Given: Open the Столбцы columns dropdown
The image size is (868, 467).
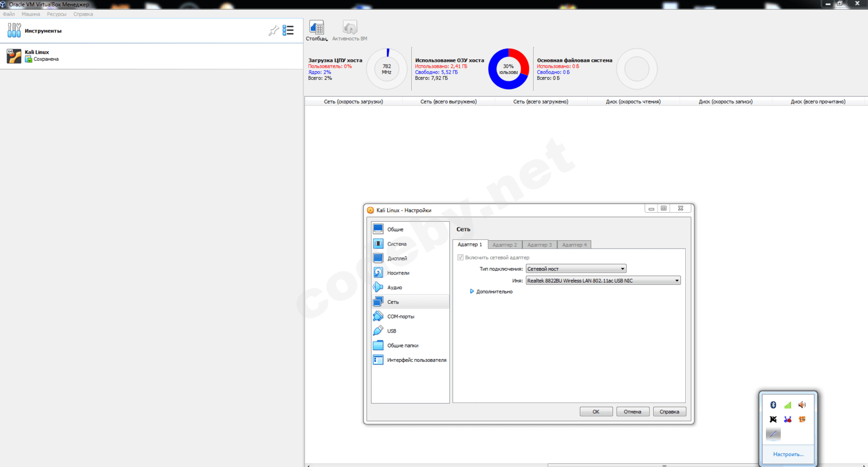Looking at the screenshot, I should [317, 30].
